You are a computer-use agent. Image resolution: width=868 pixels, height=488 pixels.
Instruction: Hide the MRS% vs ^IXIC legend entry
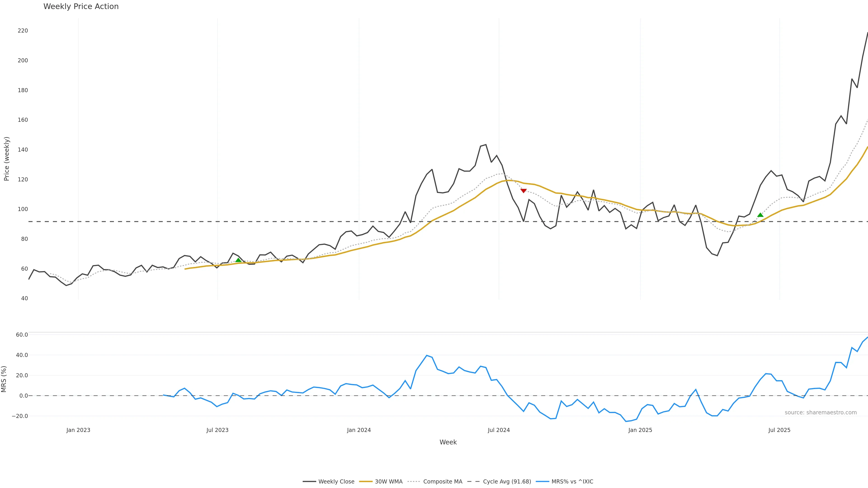click(x=572, y=482)
